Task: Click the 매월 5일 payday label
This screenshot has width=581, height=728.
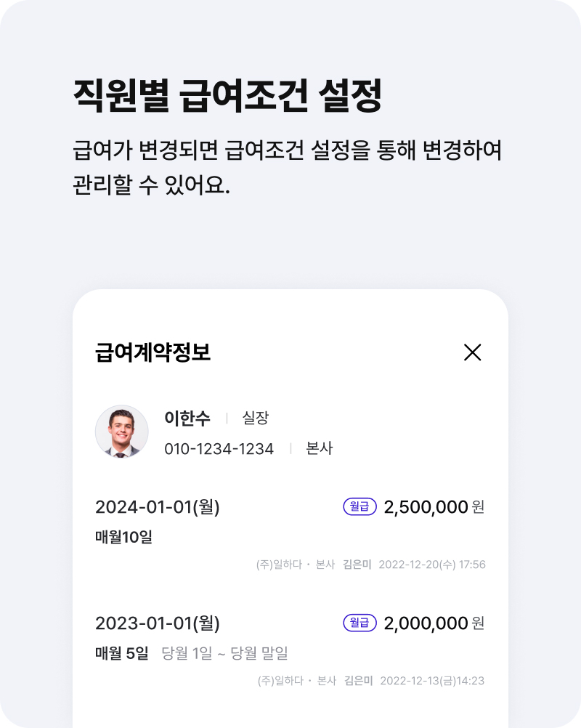Action: pyautogui.click(x=122, y=653)
